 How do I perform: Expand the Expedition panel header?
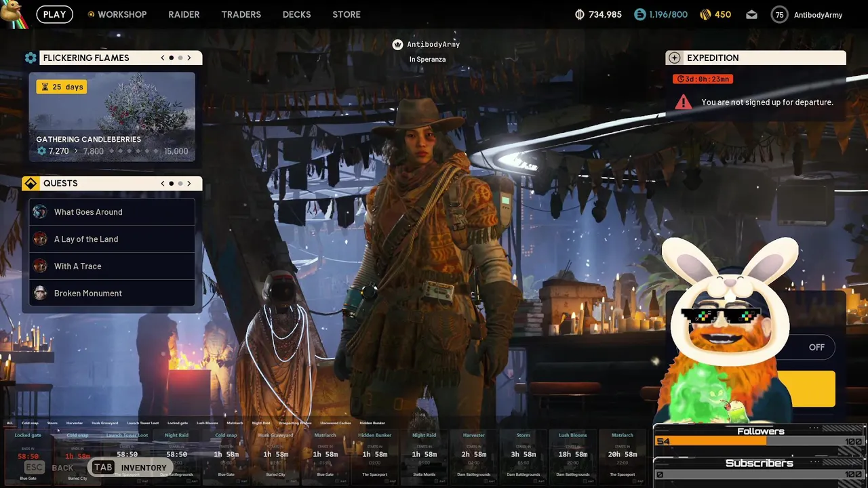pos(755,58)
